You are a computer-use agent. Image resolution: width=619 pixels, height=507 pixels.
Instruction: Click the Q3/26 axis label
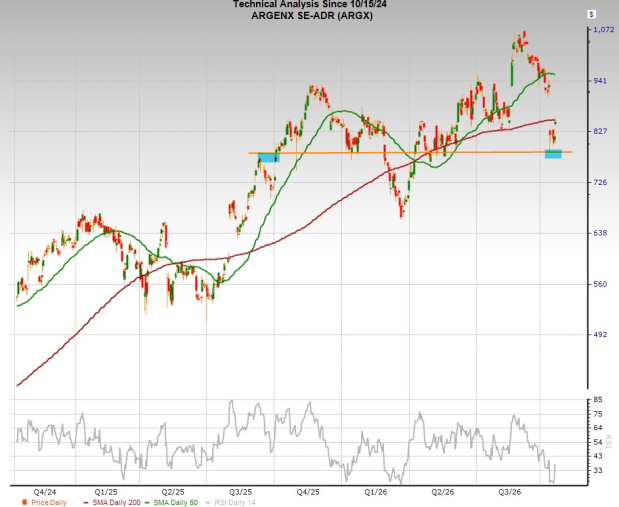click(509, 492)
